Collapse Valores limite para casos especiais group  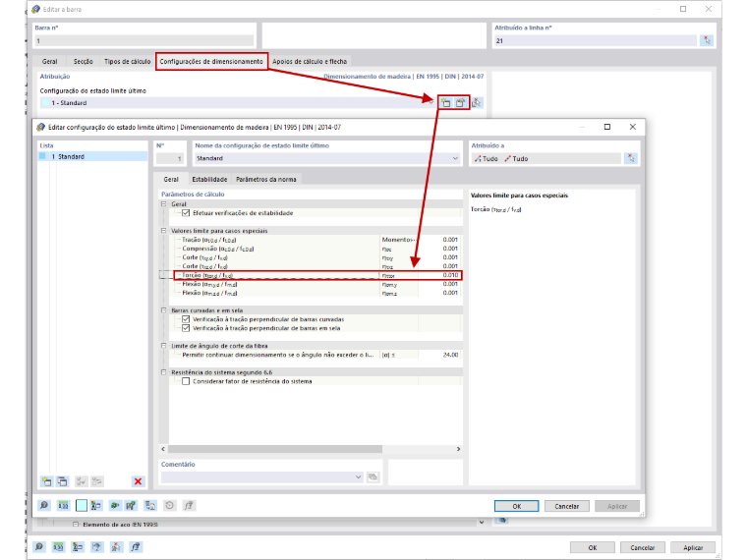(163, 231)
